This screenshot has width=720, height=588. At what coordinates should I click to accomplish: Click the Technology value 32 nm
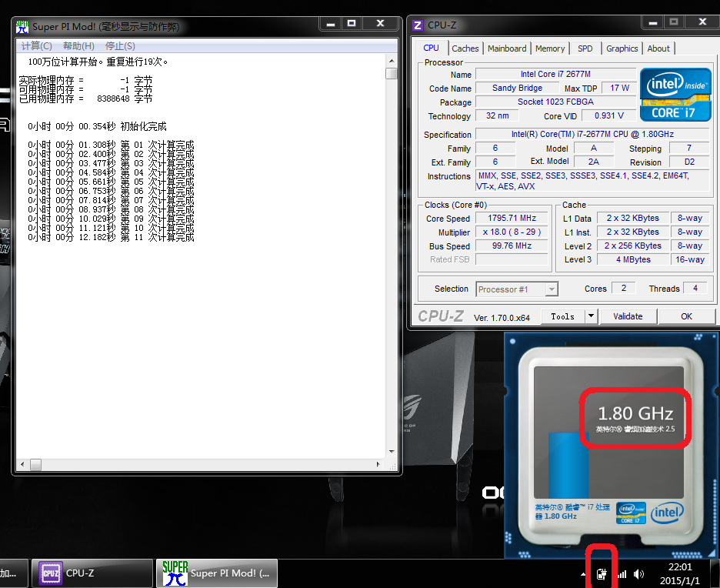pyautogui.click(x=497, y=115)
